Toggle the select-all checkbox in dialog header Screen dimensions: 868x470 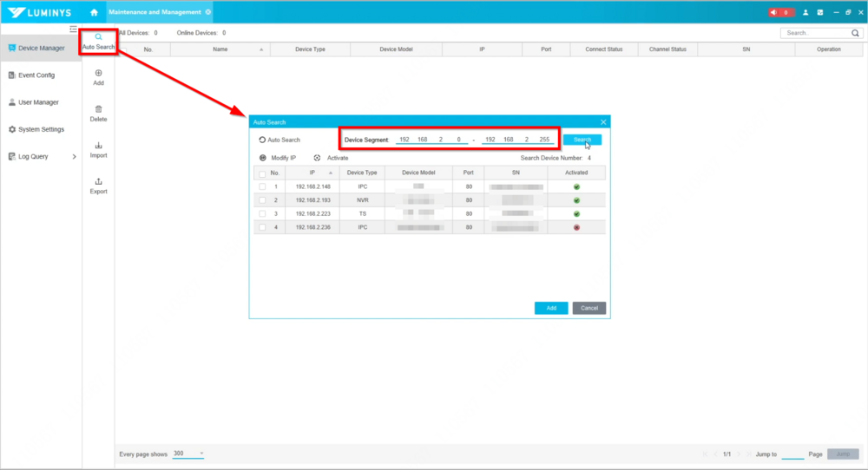pyautogui.click(x=262, y=173)
